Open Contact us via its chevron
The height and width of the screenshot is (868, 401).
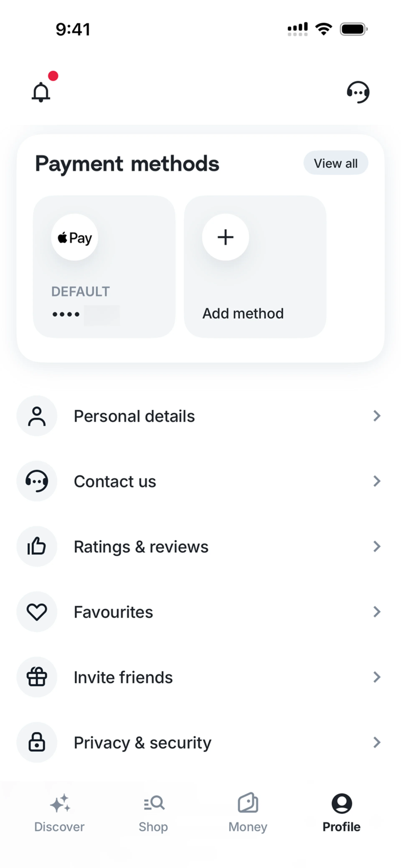click(377, 481)
